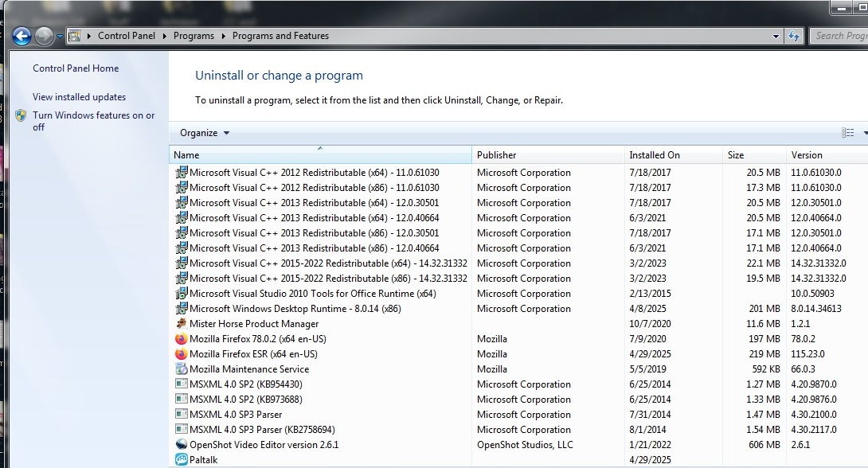Click icon of Visual C++ 2012 Redistributable (x86)
The width and height of the screenshot is (868, 468).
click(x=181, y=188)
